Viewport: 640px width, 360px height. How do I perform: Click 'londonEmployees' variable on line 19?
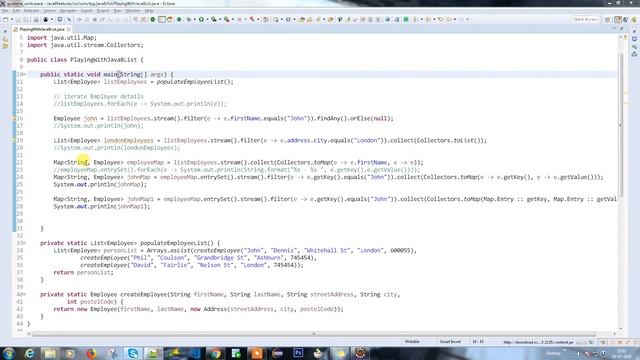(129, 140)
